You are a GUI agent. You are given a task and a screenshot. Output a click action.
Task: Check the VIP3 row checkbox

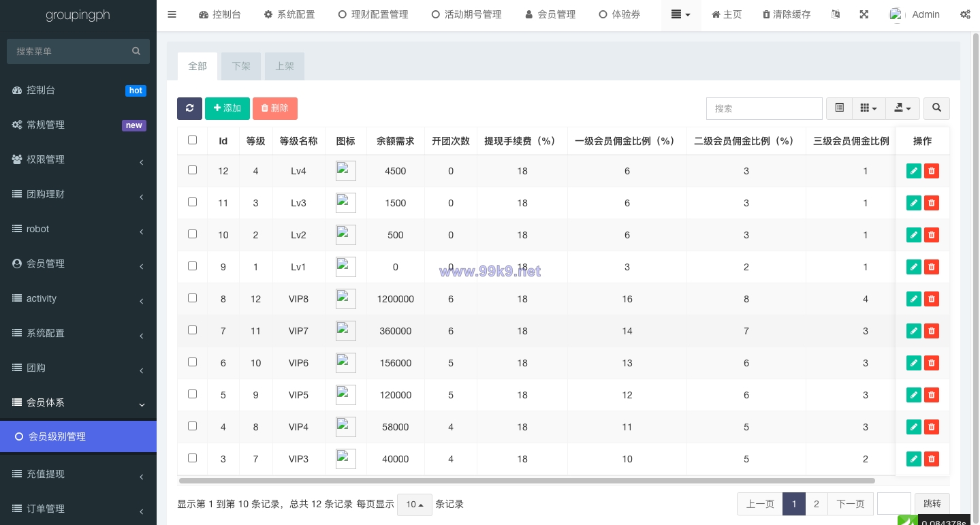[192, 458]
